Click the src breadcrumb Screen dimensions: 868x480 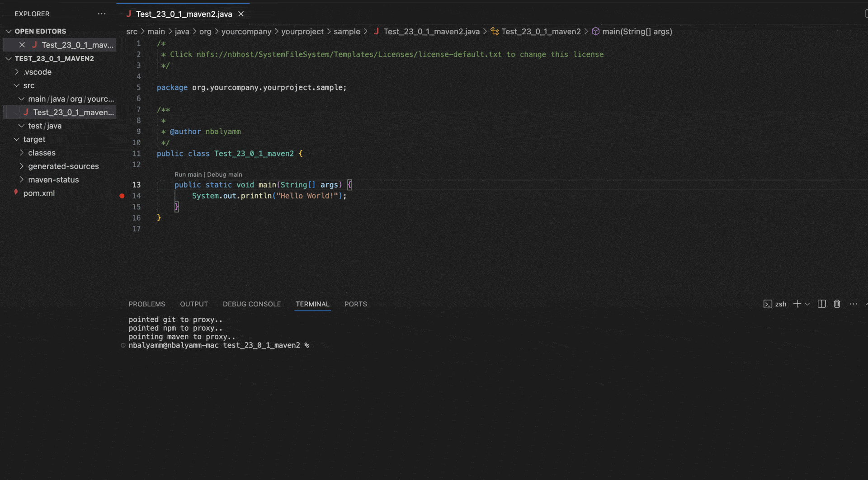[x=132, y=31]
